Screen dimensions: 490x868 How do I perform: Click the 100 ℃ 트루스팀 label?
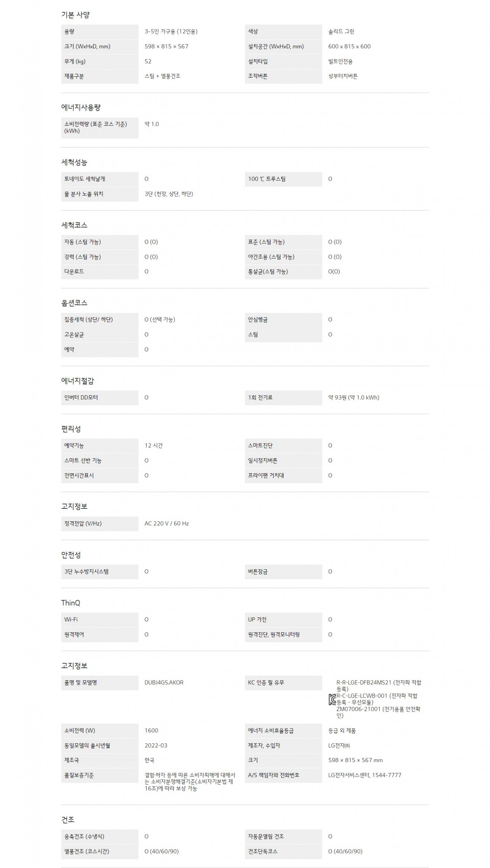267,179
